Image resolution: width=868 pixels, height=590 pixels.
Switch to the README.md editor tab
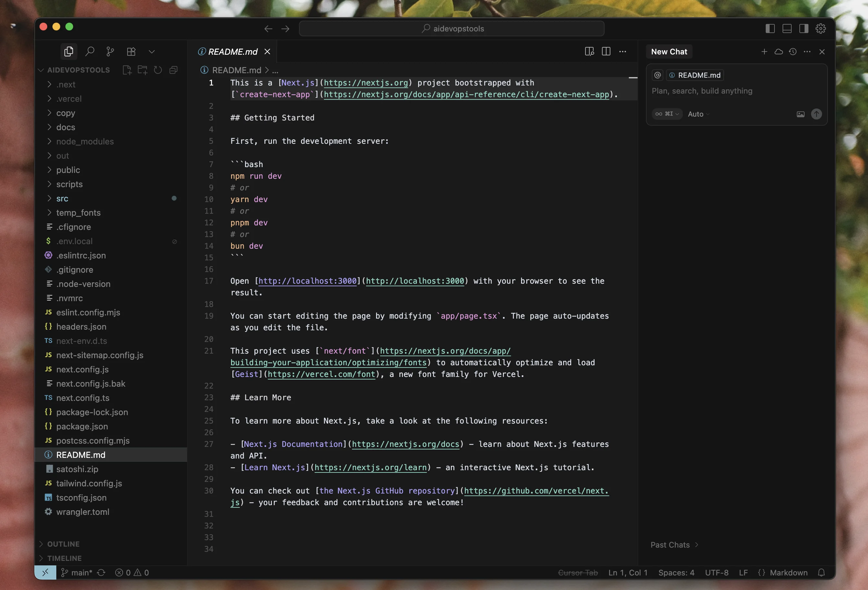coord(232,51)
